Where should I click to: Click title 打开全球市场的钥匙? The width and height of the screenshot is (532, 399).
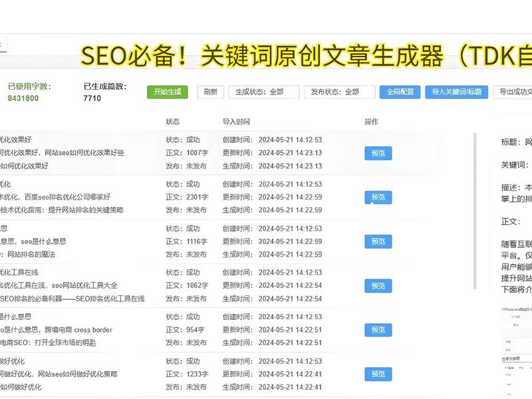click(65, 342)
